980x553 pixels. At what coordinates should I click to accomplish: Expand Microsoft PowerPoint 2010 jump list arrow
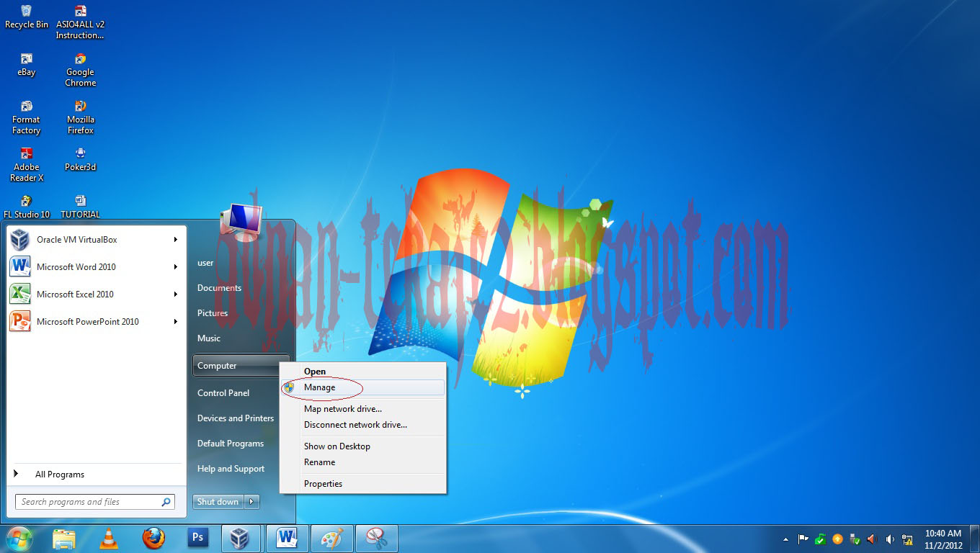point(175,322)
